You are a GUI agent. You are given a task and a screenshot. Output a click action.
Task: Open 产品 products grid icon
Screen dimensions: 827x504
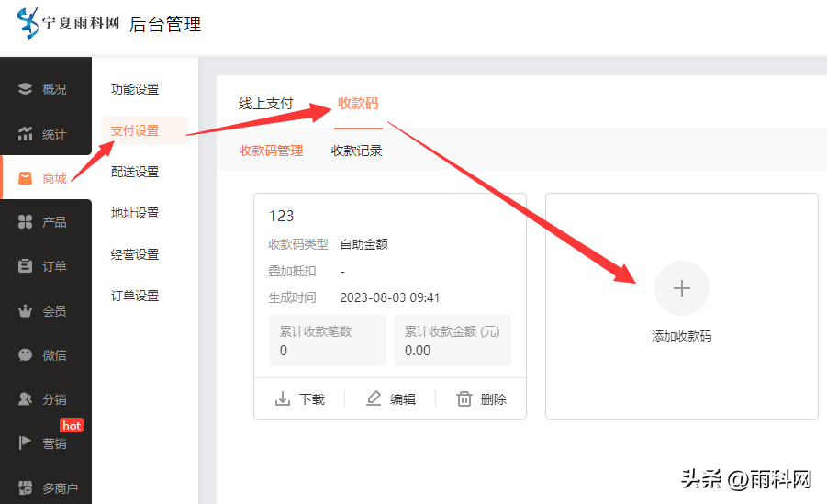click(x=25, y=222)
